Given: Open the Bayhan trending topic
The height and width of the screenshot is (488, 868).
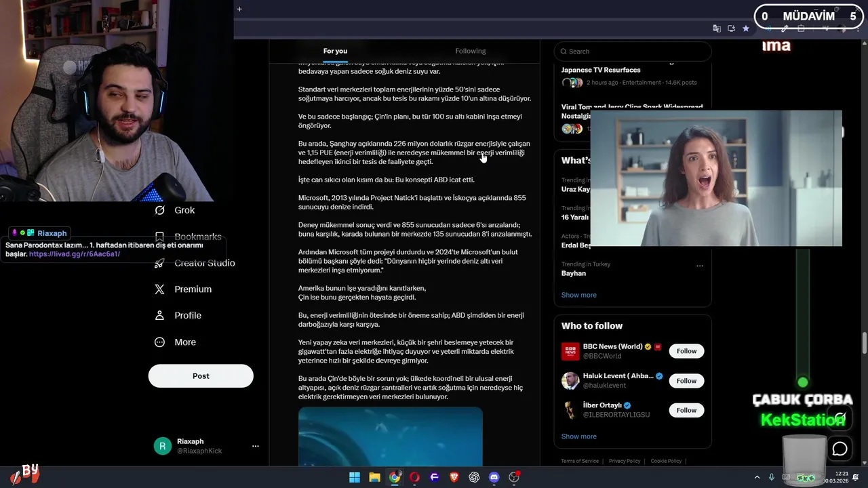Looking at the screenshot, I should (x=574, y=273).
